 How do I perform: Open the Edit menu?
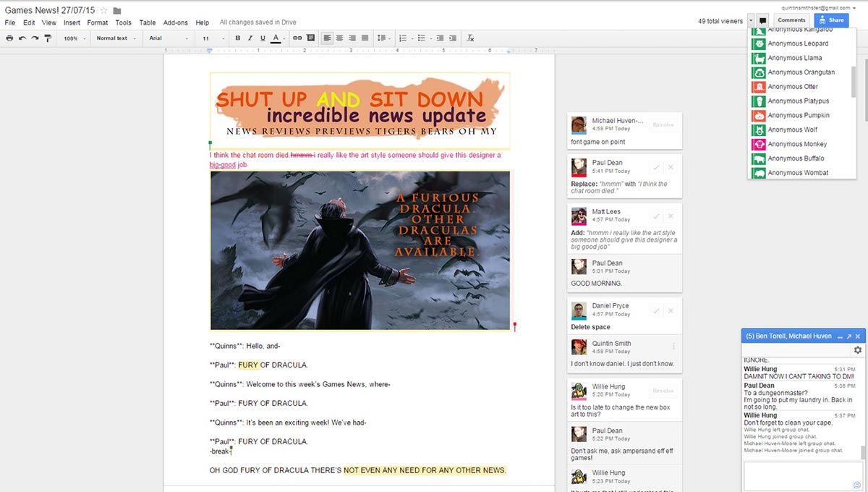click(x=29, y=23)
